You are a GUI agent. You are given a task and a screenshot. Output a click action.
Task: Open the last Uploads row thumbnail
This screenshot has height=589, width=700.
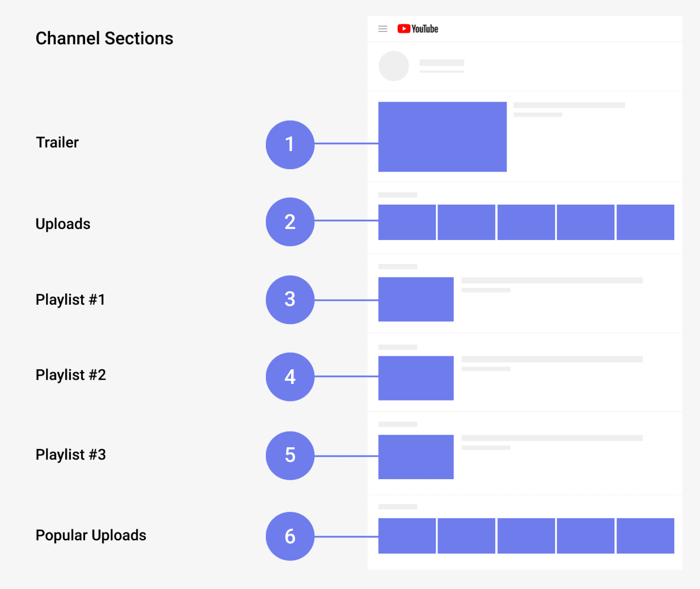[645, 222]
